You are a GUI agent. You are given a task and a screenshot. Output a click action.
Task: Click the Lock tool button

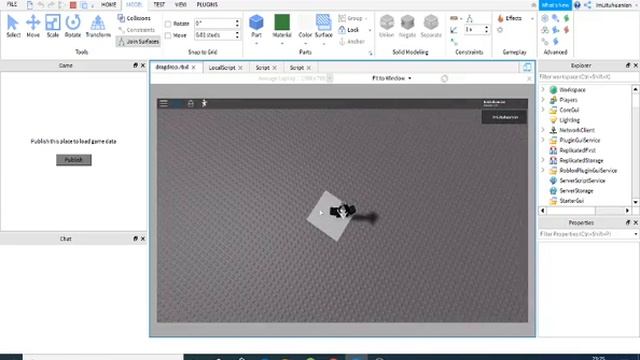[349, 30]
